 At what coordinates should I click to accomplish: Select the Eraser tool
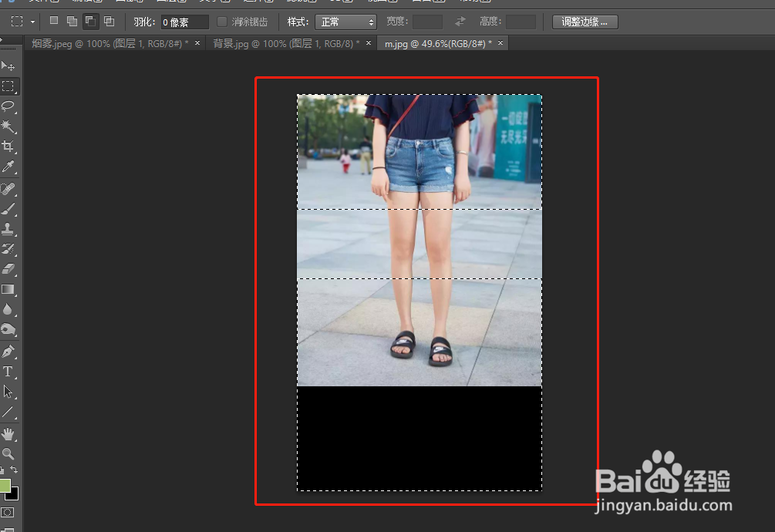8,269
